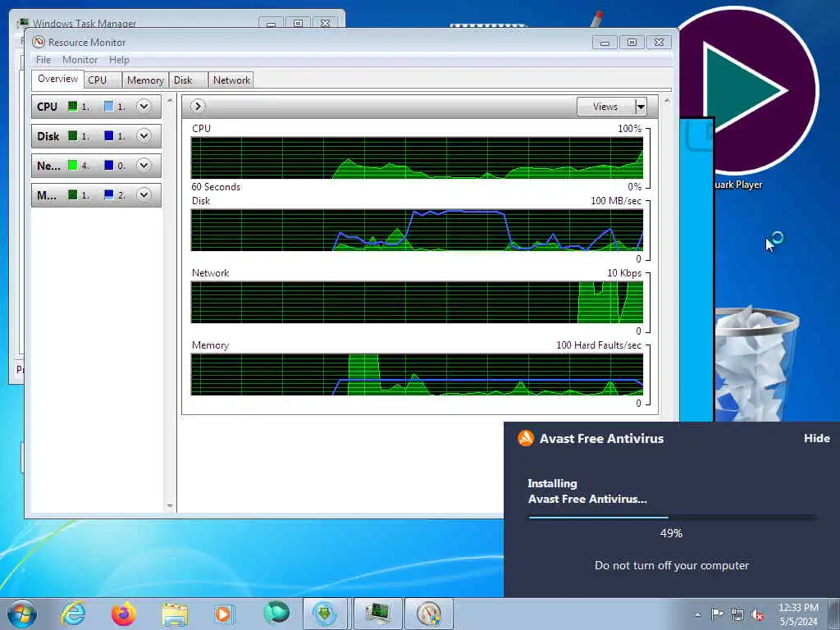
Task: Click down arrow of left pane scrollbar
Action: [170, 505]
